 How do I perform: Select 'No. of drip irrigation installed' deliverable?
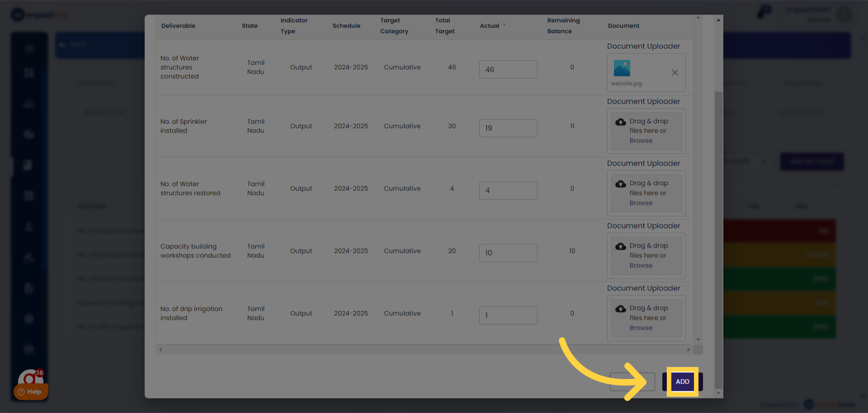[x=191, y=313]
